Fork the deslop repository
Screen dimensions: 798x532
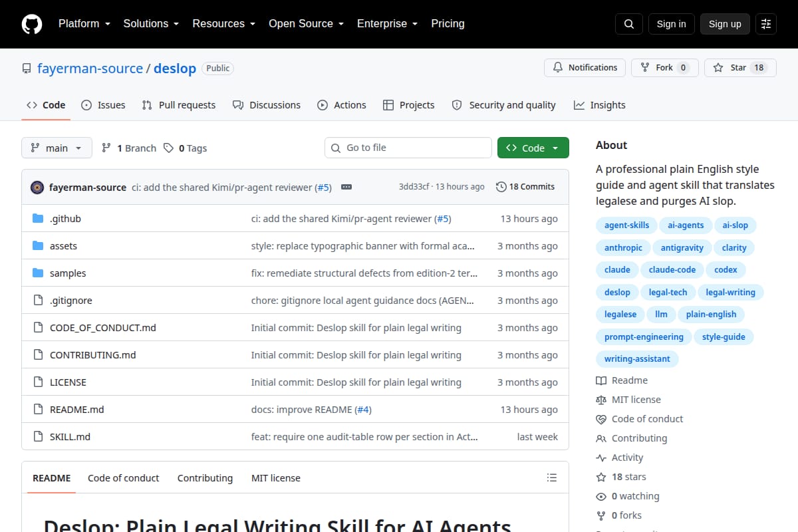tap(665, 68)
